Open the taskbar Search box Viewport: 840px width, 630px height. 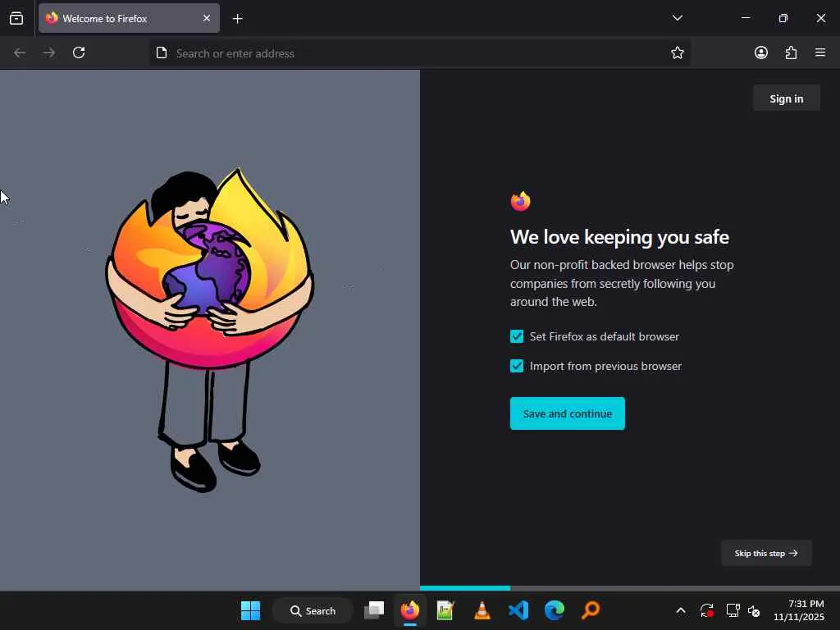313,610
